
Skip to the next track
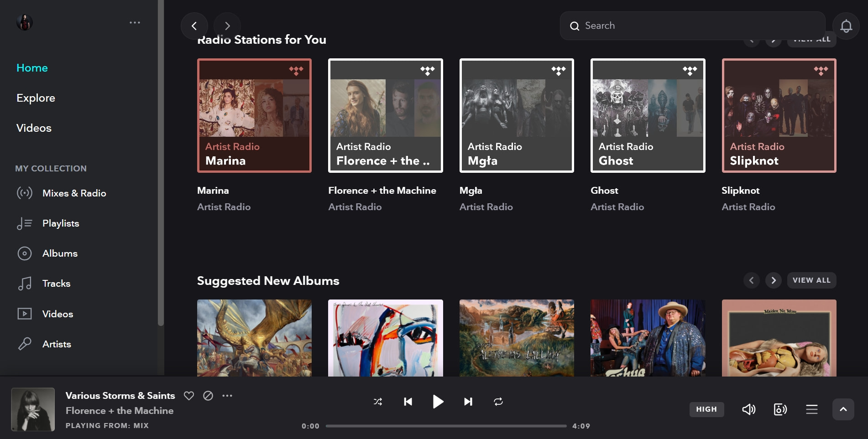[x=468, y=402]
